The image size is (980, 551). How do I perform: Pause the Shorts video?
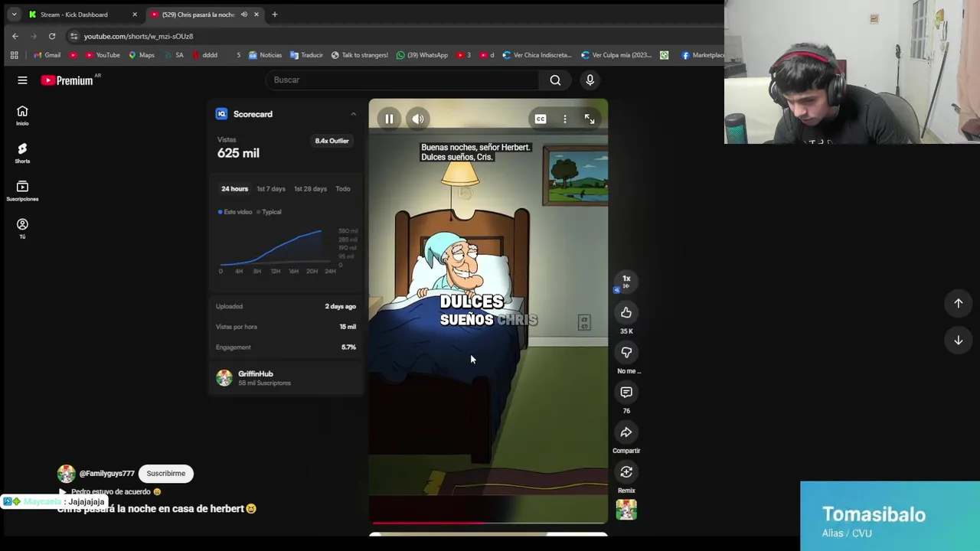pyautogui.click(x=389, y=119)
